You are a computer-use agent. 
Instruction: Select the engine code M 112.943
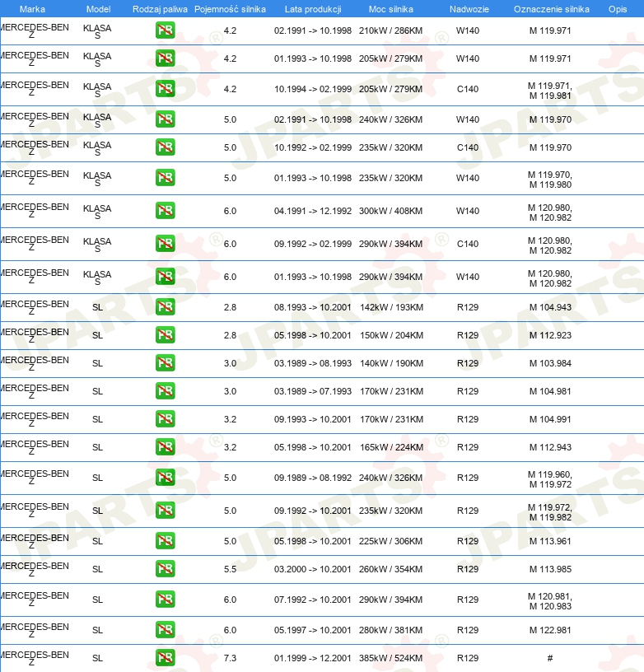(550, 447)
